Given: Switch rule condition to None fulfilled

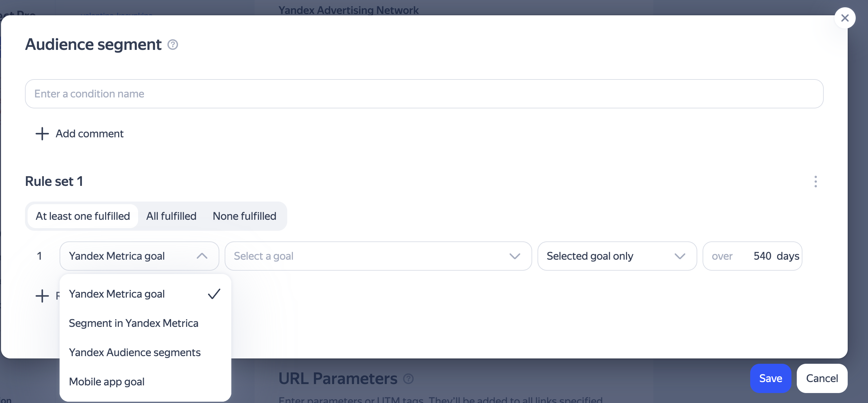Looking at the screenshot, I should point(244,216).
